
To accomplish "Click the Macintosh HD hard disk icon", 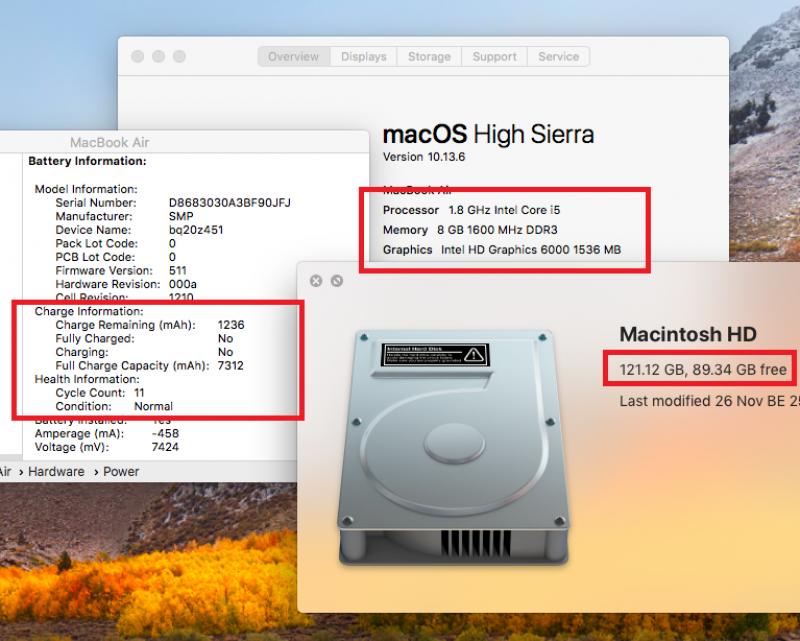I will coord(453,447).
